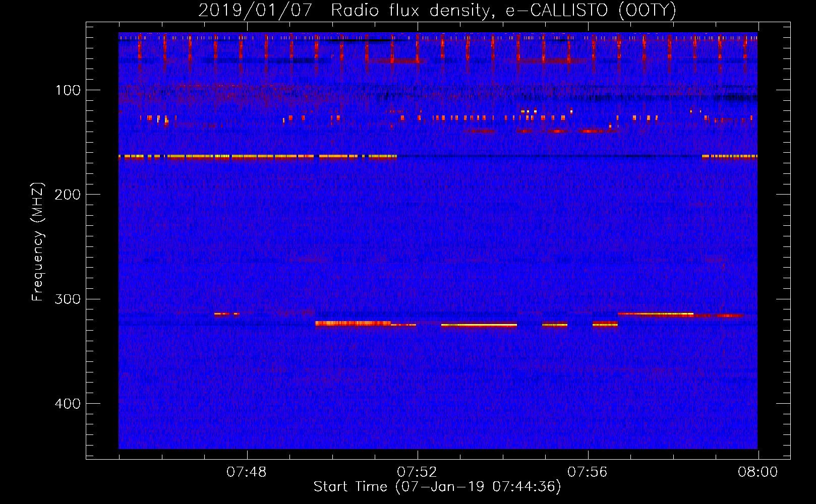Click the 'Start Time (07-Jan-19 07:44:36)' label
The height and width of the screenshot is (504, 816).
[x=437, y=487]
